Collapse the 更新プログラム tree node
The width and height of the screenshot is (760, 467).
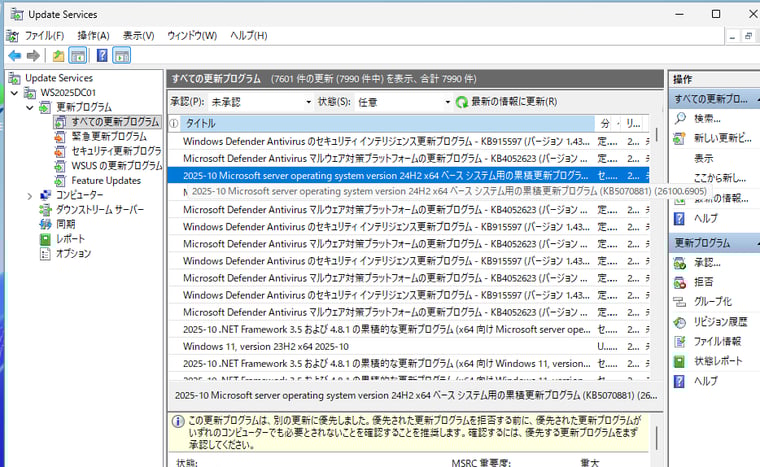(x=30, y=107)
